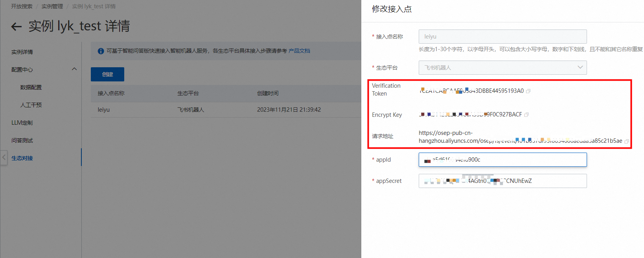
Task: Click 实例管理 breadcrumb
Action: (52, 6)
